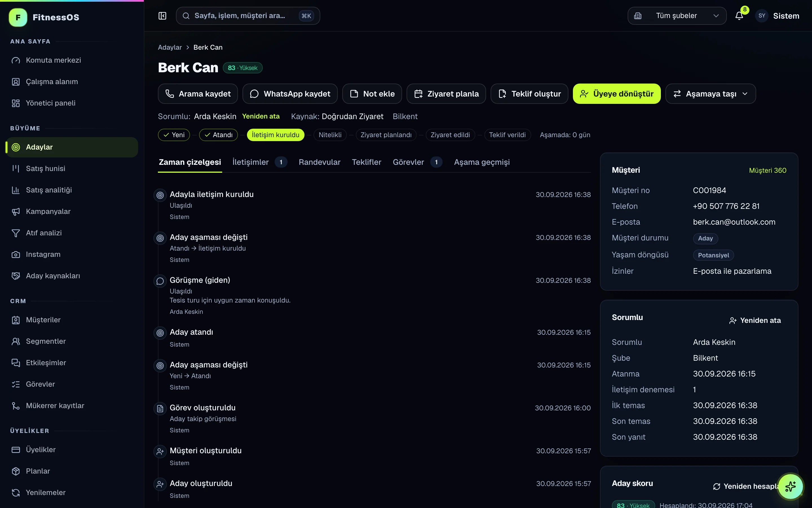Screen dimensions: 812x508
Task: Open Segmentler
Action: point(72,341)
